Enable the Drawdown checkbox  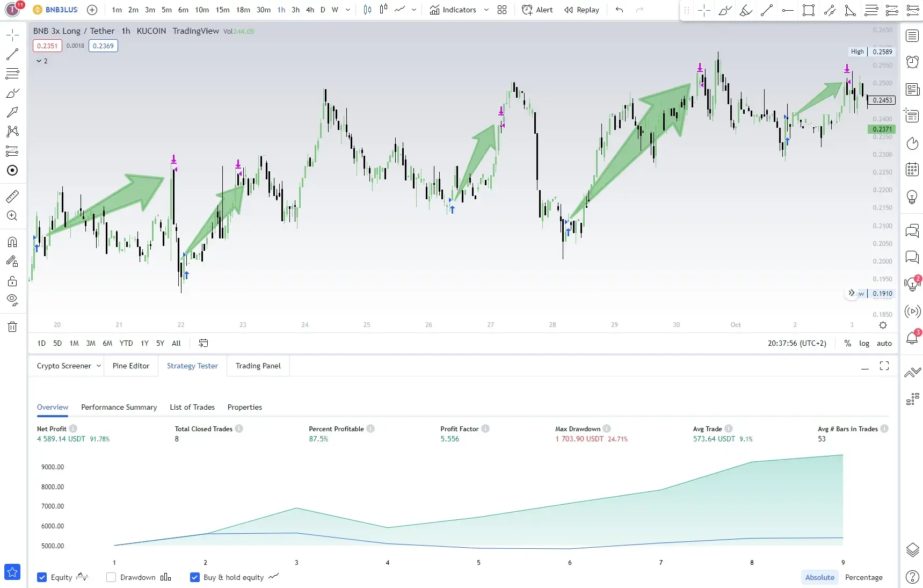[111, 577]
